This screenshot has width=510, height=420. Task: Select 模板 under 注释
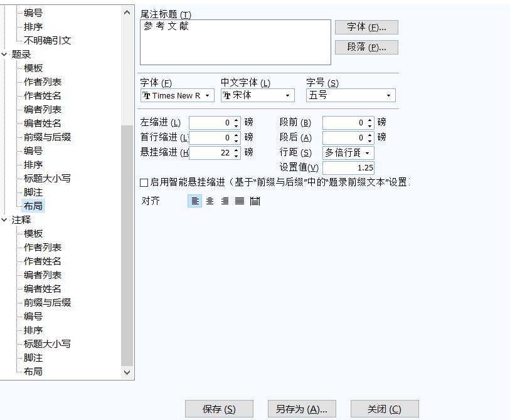click(x=33, y=233)
